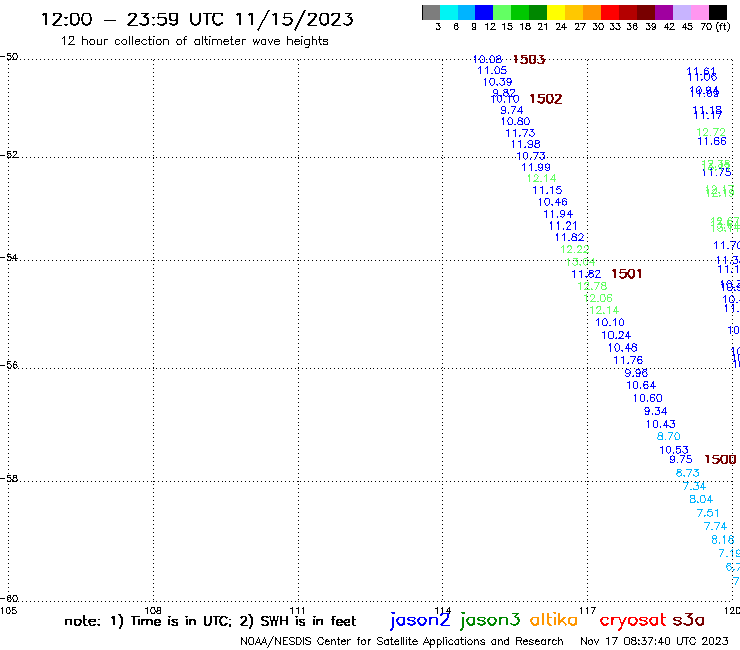Select the 10.24 wave height reading
740x650 pixels.
[616, 335]
